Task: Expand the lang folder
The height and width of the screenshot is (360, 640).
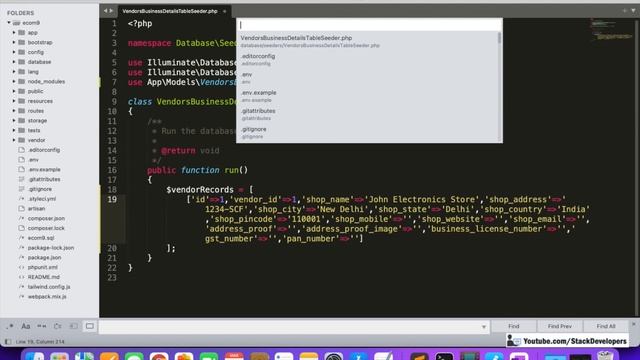Action: (14, 72)
